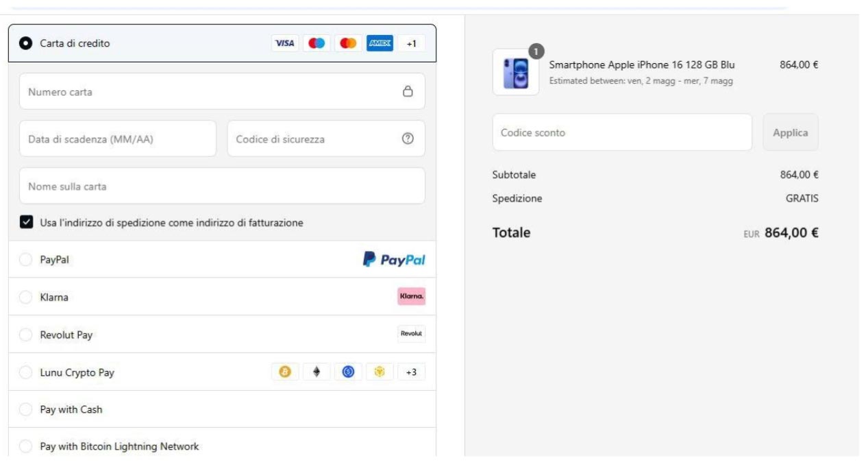Select Revolut Pay radio option
Image resolution: width=868 pixels, height=469 pixels.
point(26,335)
